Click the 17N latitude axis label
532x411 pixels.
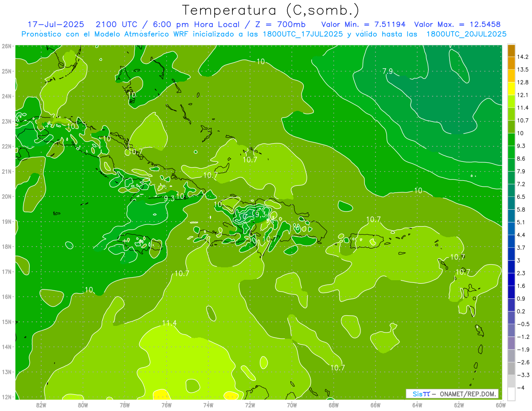coord(6,271)
